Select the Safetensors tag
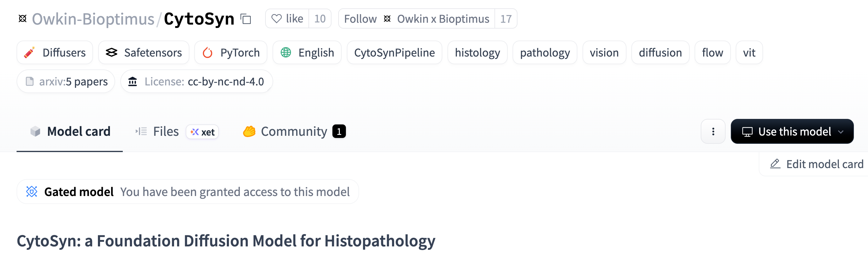The image size is (868, 263). tap(144, 53)
